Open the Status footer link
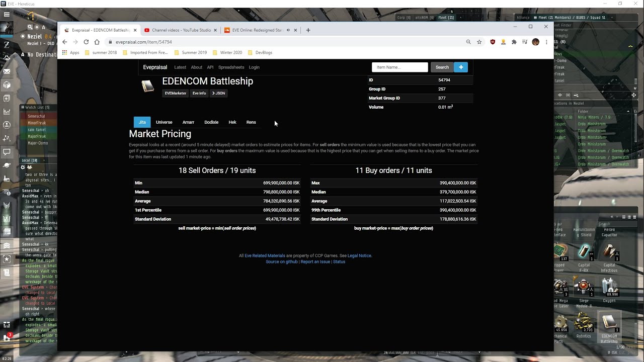The height and width of the screenshot is (362, 644). tap(339, 262)
